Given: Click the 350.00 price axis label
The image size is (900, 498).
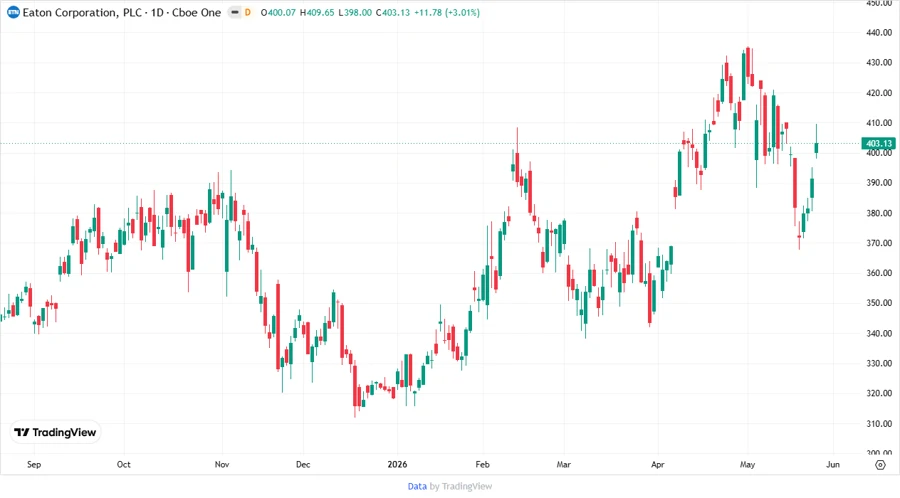Looking at the screenshot, I should click(879, 303).
